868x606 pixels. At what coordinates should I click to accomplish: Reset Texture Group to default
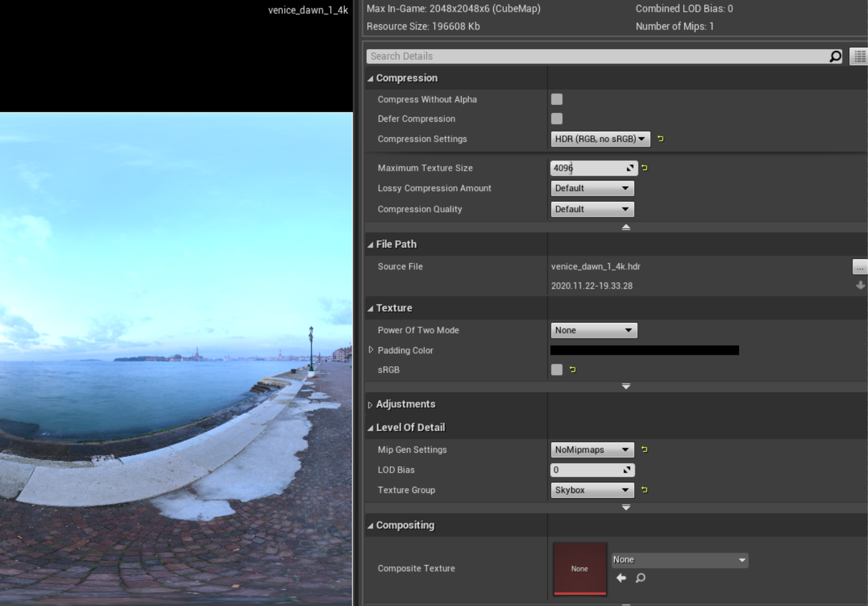[645, 490]
